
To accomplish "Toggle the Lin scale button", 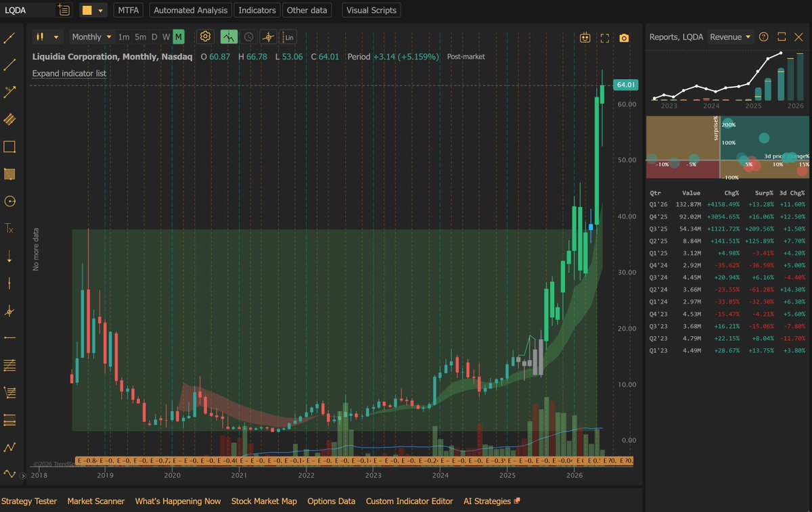I will [289, 37].
